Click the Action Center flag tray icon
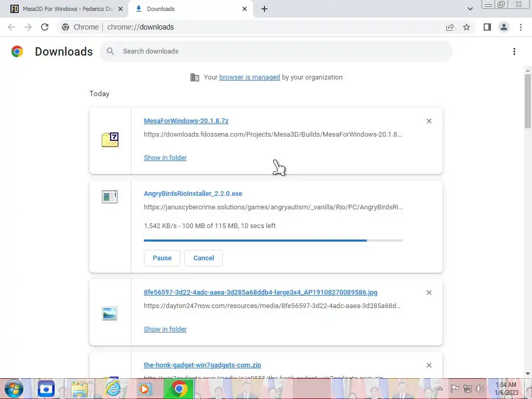 [455, 389]
